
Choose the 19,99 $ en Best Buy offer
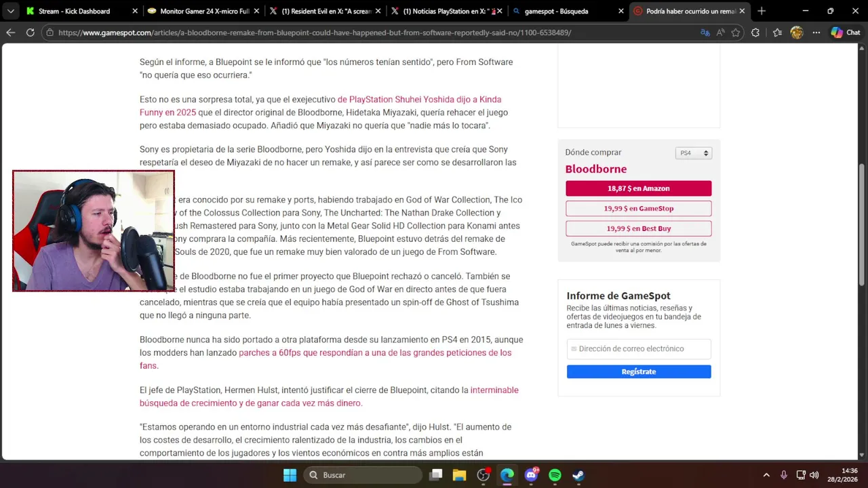pyautogui.click(x=639, y=228)
